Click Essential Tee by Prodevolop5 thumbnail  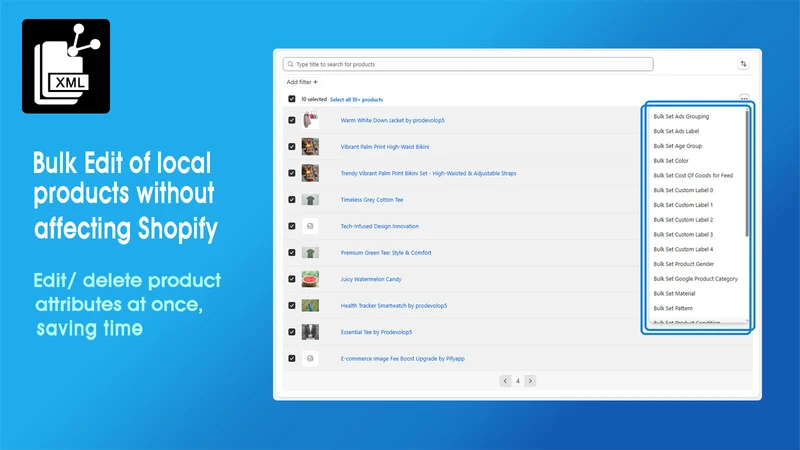[x=310, y=332]
